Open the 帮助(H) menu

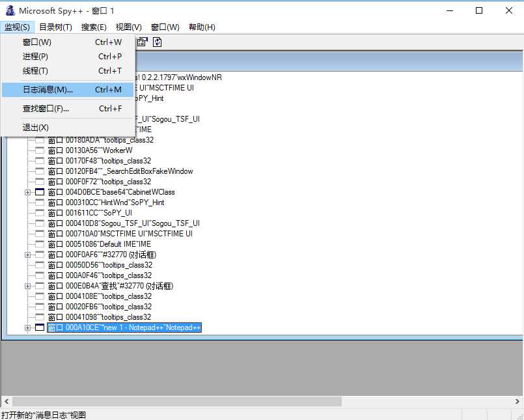coord(202,27)
